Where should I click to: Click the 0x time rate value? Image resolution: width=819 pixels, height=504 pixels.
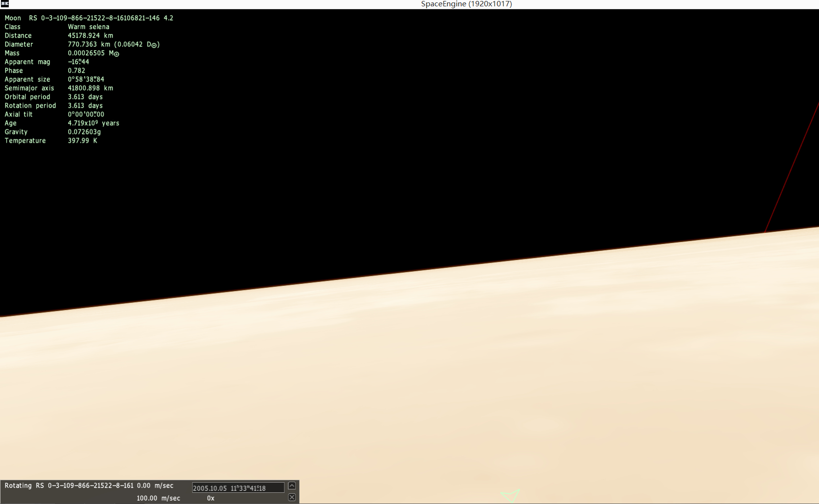click(x=211, y=498)
